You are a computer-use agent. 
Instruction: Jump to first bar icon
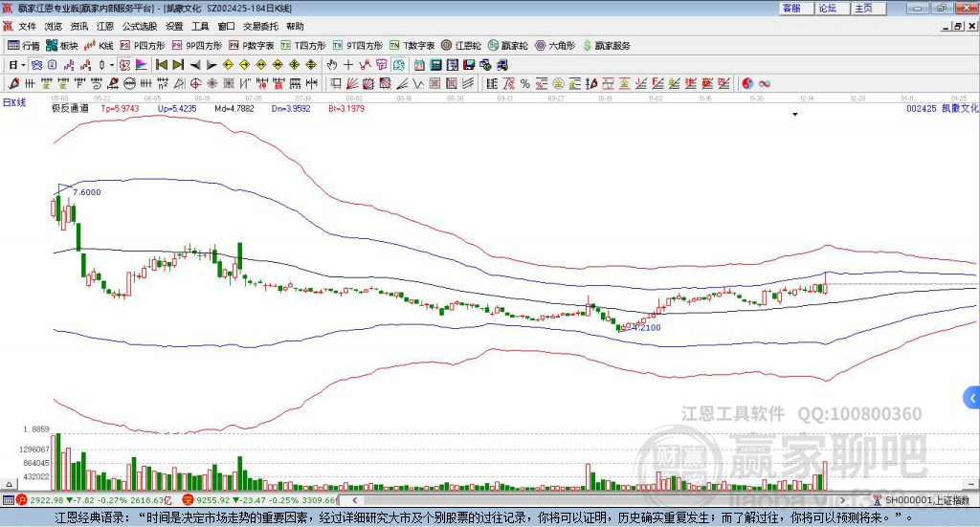(161, 65)
